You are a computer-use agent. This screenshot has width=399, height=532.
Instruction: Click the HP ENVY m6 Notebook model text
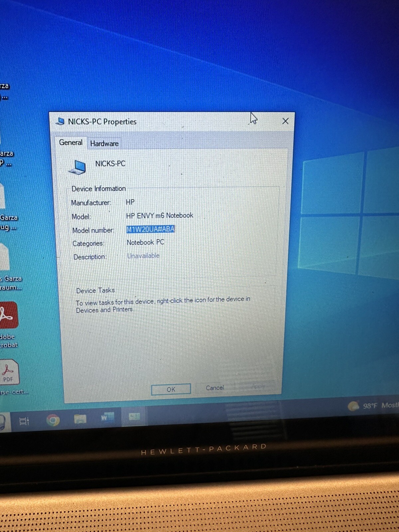[x=160, y=215]
